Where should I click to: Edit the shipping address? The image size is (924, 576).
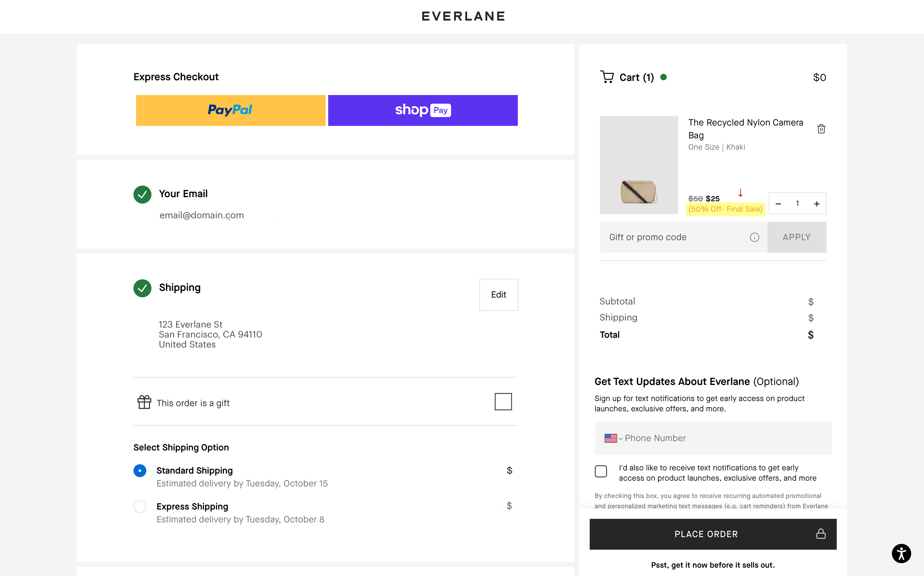499,295
